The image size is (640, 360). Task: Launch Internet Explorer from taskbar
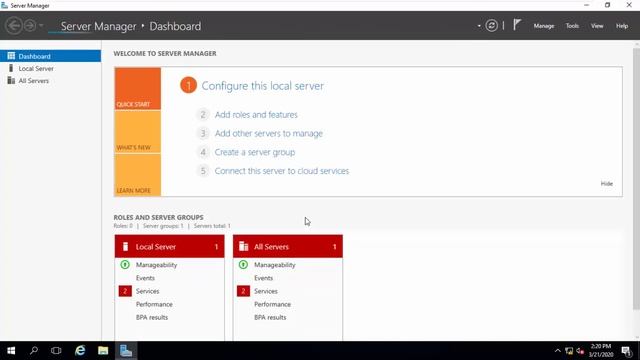tap(80, 351)
